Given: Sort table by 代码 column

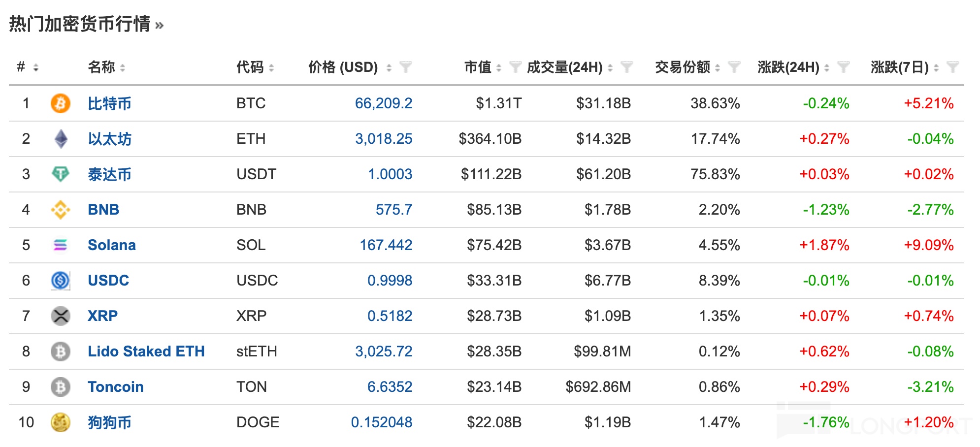Looking at the screenshot, I should (x=271, y=68).
